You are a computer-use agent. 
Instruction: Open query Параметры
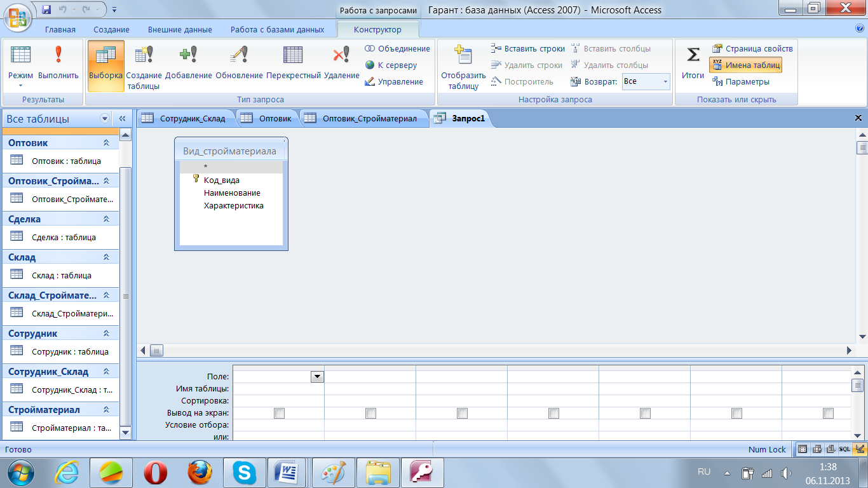click(x=740, y=81)
